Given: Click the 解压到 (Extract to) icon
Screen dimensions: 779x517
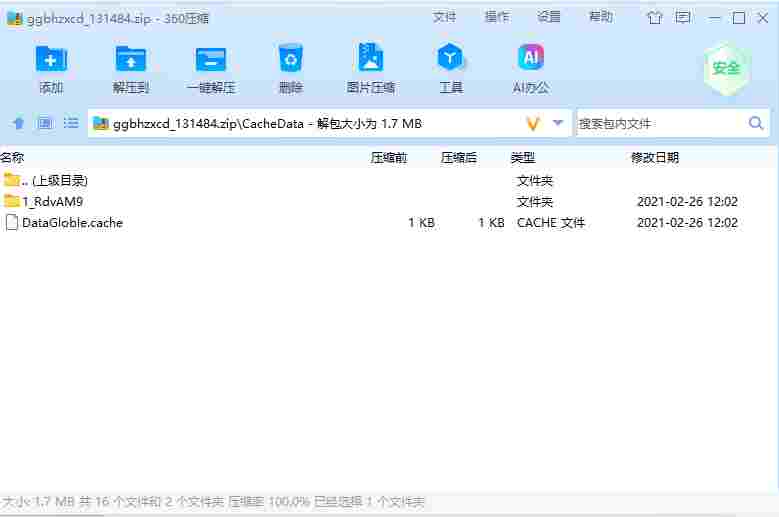Looking at the screenshot, I should click(131, 60).
